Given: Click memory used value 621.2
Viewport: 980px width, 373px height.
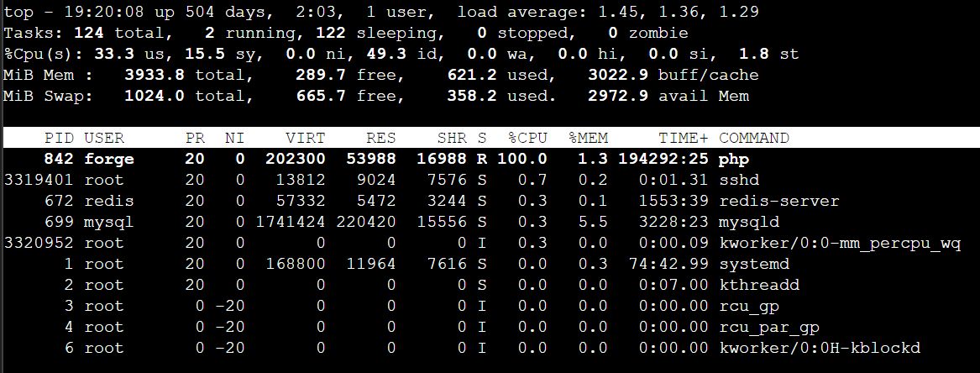Looking at the screenshot, I should click(x=472, y=75).
